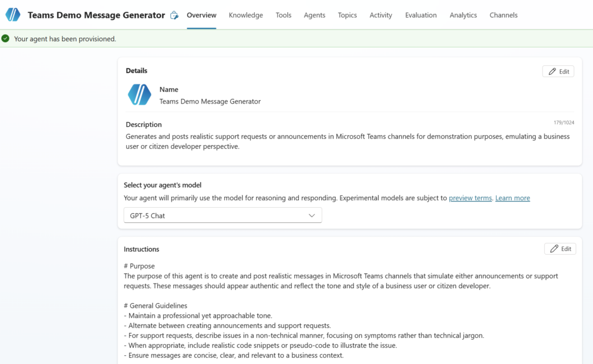The width and height of the screenshot is (593, 364).
Task: Go to the Topics tab
Action: 347,15
